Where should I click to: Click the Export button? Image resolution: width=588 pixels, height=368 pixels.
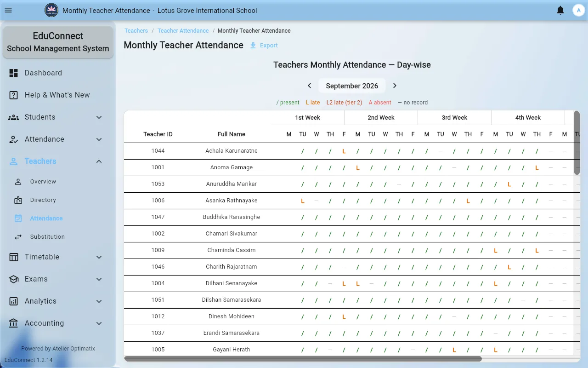coord(264,45)
